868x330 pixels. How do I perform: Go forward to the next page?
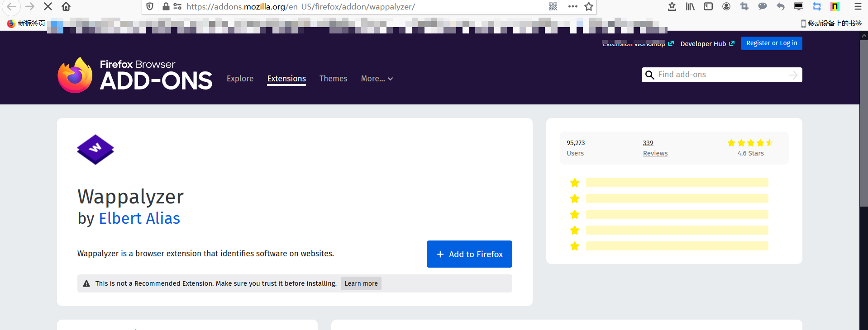click(x=30, y=6)
